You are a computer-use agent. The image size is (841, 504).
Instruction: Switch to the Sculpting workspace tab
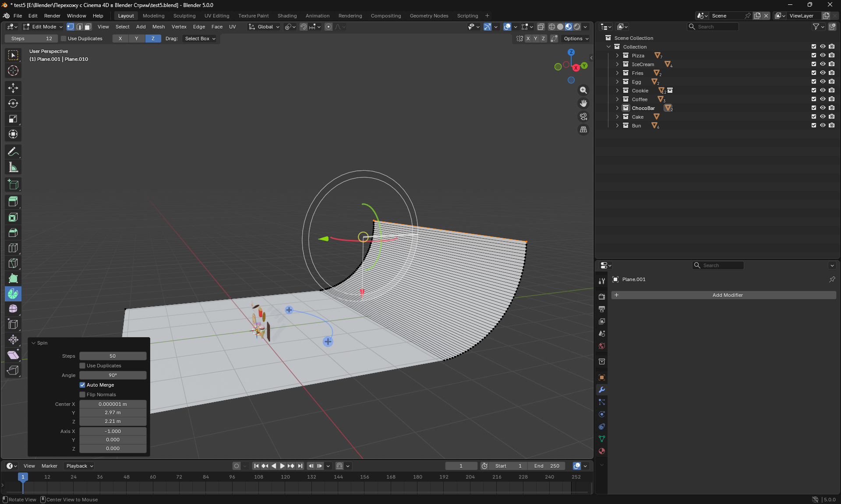pyautogui.click(x=184, y=16)
